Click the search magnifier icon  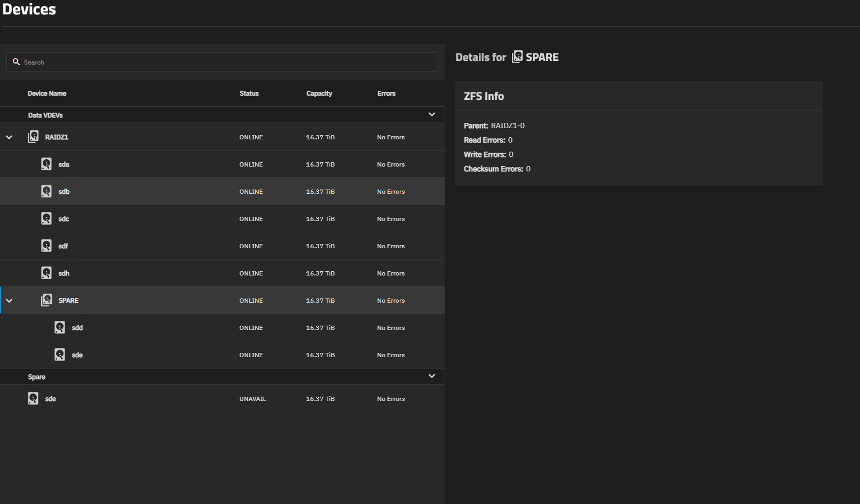(17, 62)
